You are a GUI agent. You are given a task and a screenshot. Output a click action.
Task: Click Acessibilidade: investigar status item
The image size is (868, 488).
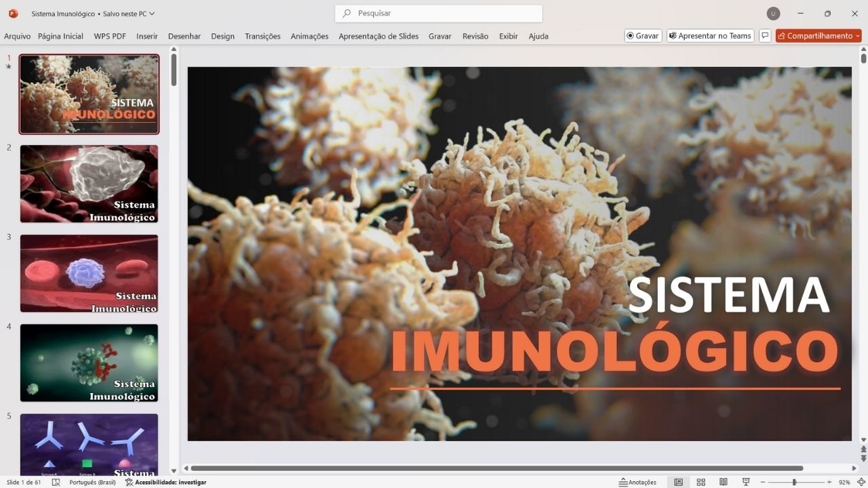[166, 482]
